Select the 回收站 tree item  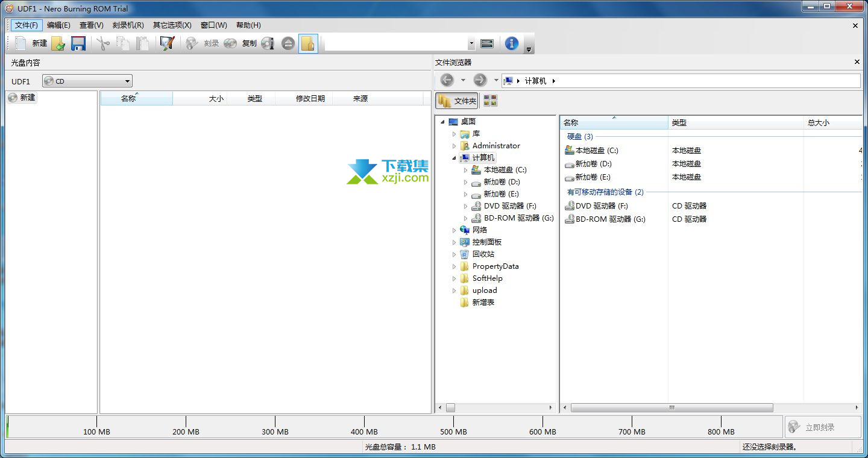(483, 254)
